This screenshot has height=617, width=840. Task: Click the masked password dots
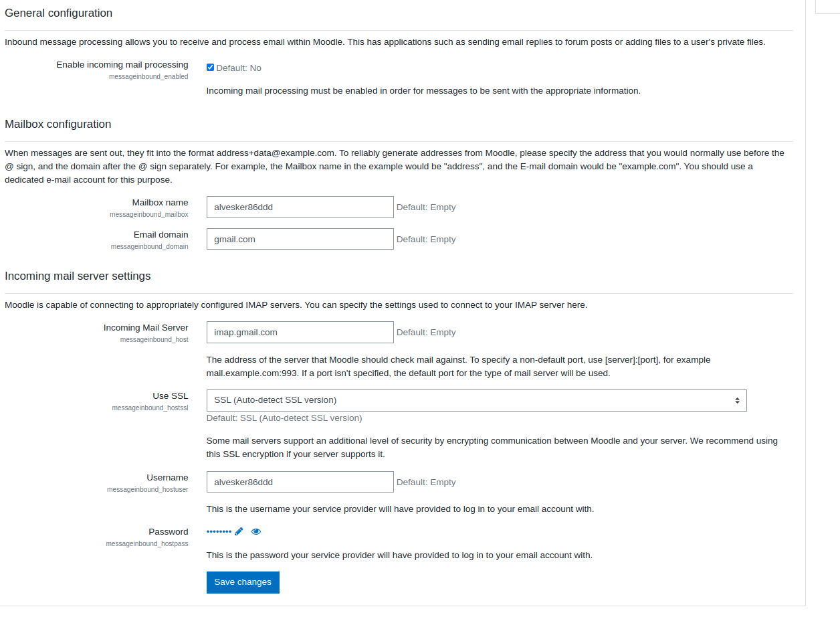coord(219,531)
